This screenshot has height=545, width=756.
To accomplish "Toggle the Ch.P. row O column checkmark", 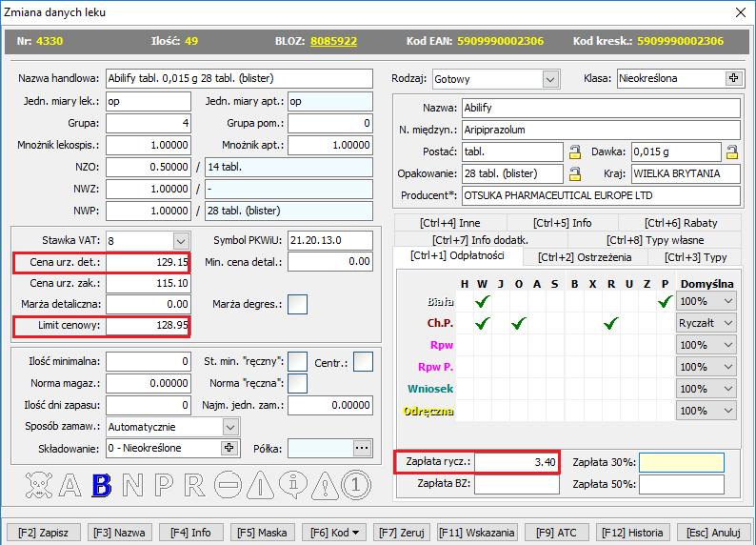I will (x=519, y=323).
